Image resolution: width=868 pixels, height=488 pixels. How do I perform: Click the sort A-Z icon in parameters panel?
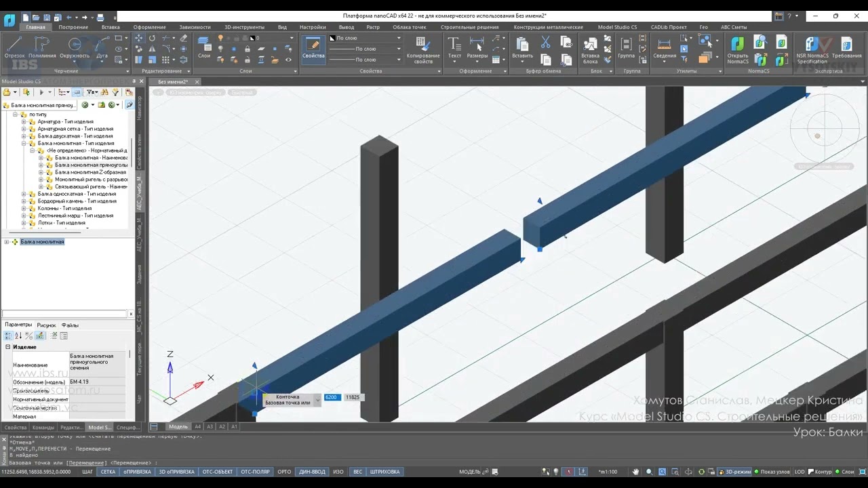[x=18, y=335]
